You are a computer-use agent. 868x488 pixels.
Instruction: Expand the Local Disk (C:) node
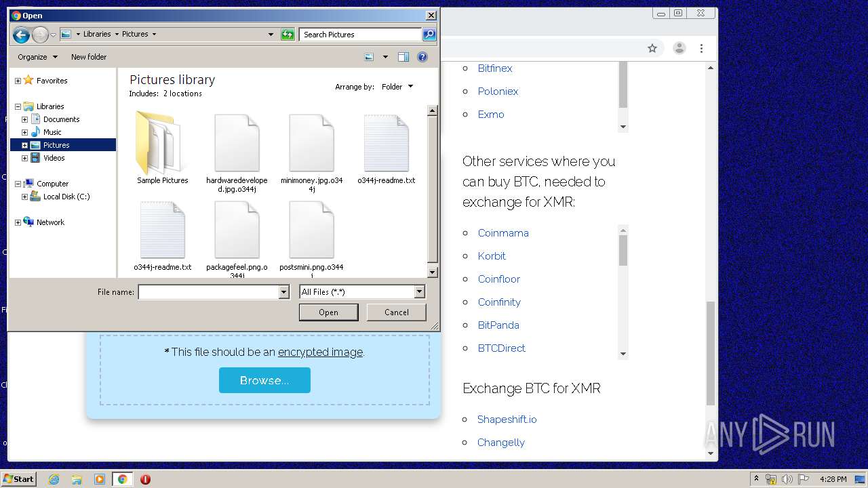[24, 197]
